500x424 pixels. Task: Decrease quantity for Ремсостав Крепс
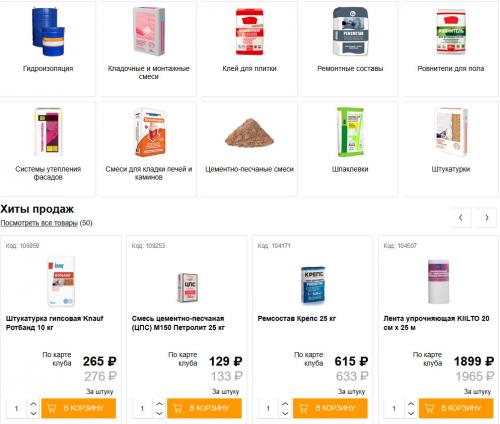tap(285, 413)
